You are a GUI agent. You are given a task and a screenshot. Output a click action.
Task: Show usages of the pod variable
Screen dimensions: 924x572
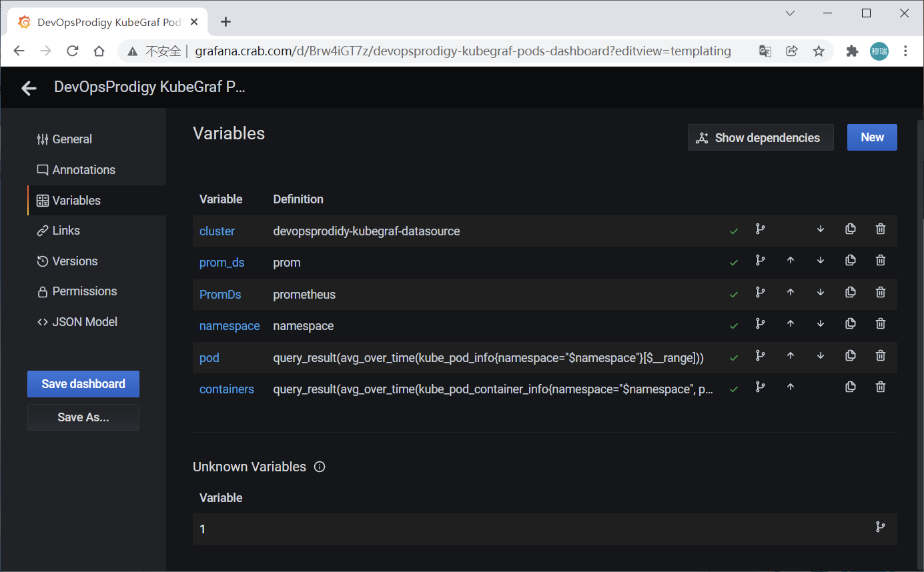point(760,356)
